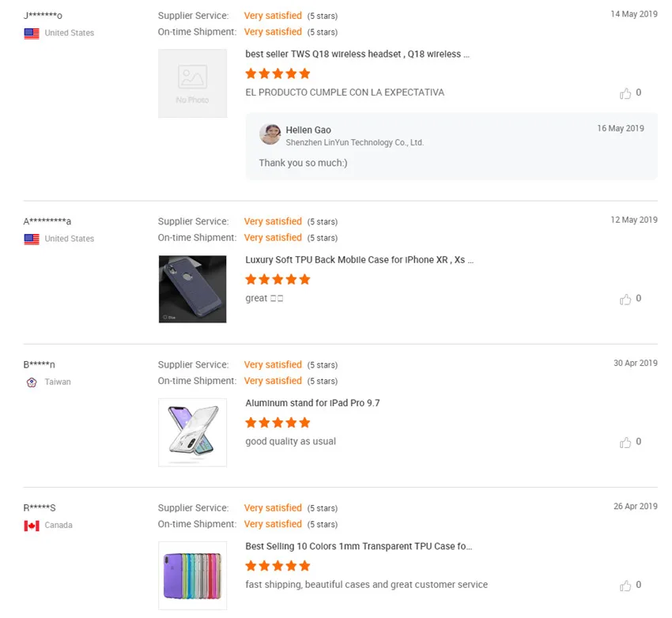The width and height of the screenshot is (672, 618).
Task: Open the navy blue iPhone case thumbnail
Action: pyautogui.click(x=192, y=288)
